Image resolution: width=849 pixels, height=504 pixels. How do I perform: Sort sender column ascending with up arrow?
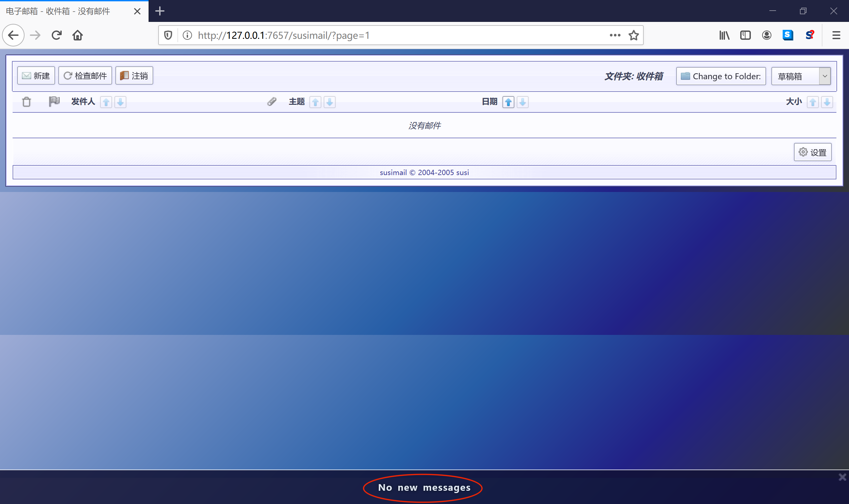(x=106, y=102)
